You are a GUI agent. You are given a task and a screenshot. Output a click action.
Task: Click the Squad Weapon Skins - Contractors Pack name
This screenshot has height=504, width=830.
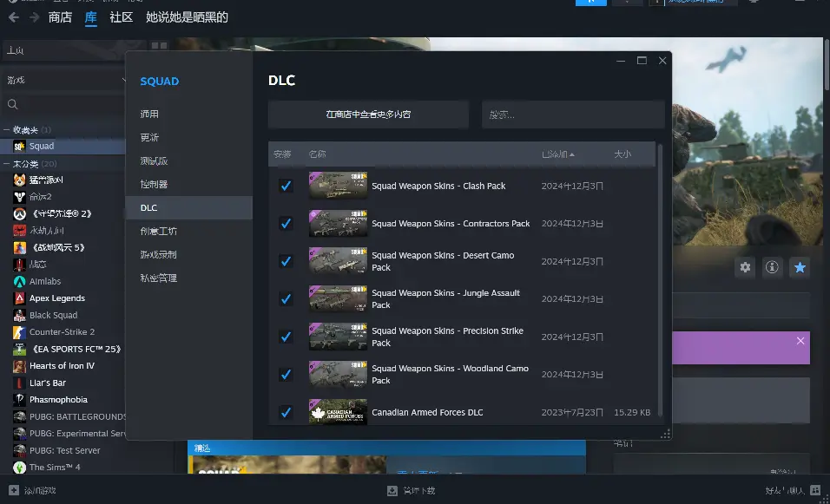[x=451, y=224]
